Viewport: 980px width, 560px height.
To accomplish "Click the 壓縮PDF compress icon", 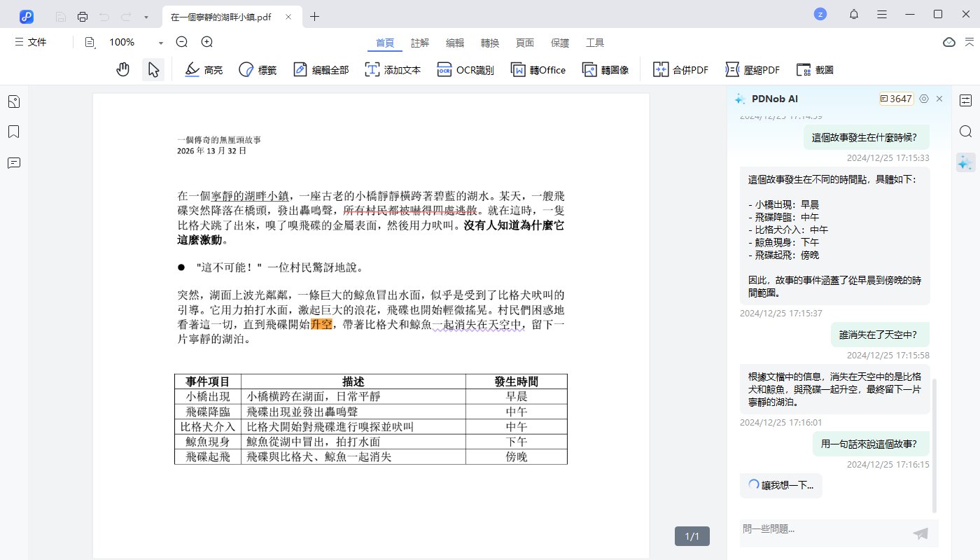I will 752,69.
